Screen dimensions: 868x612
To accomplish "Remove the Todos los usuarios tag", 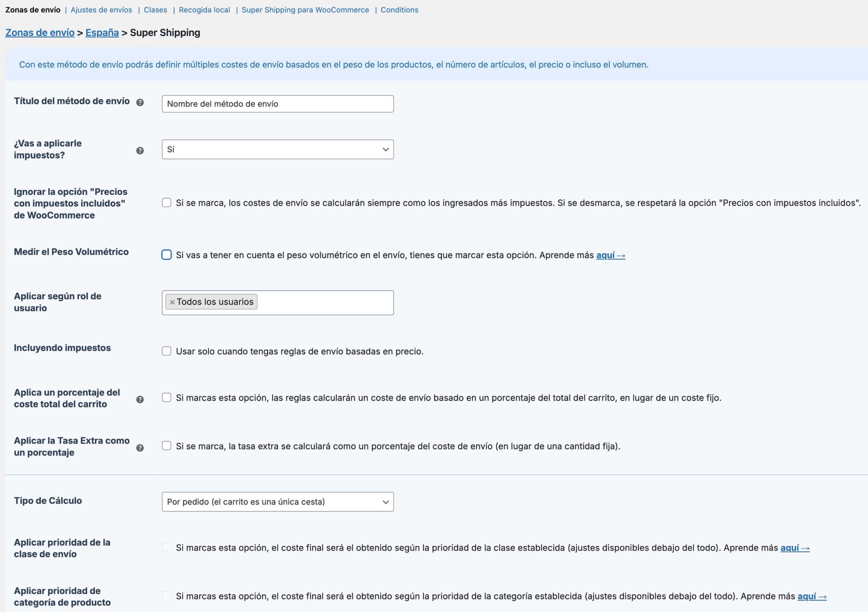I will [172, 302].
